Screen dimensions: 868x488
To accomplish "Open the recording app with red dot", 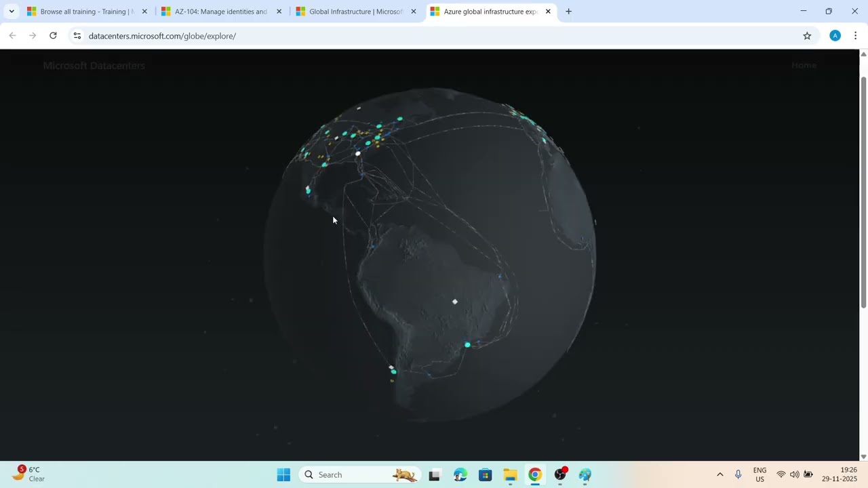I will tap(560, 474).
